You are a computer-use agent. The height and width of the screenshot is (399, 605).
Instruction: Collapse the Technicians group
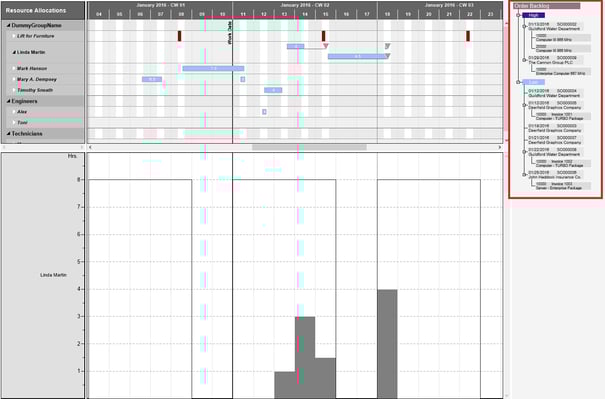pos(8,134)
